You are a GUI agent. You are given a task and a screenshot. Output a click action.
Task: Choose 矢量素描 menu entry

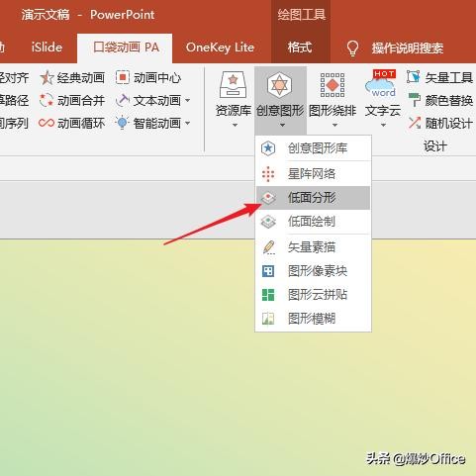point(313,247)
